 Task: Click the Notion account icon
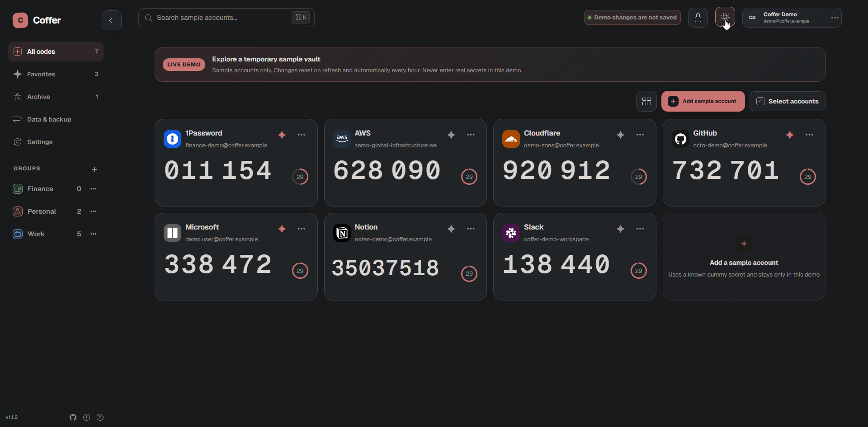342,233
